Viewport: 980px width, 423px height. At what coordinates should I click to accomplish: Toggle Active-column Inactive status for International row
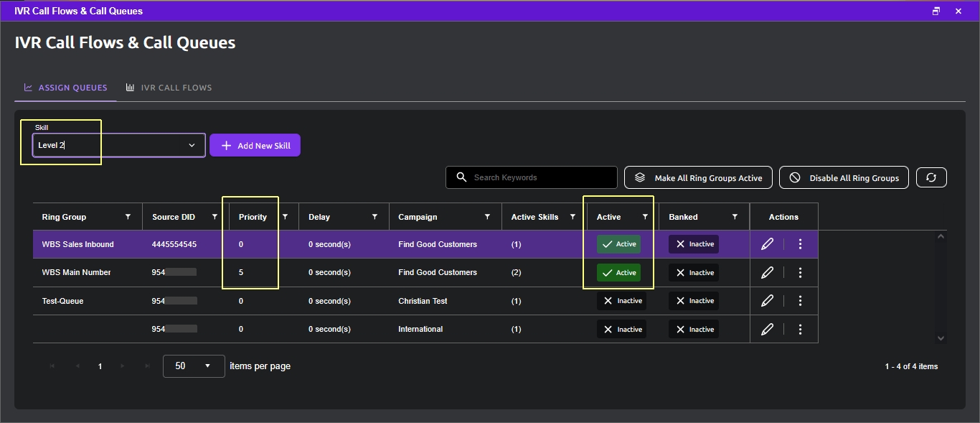(x=621, y=329)
